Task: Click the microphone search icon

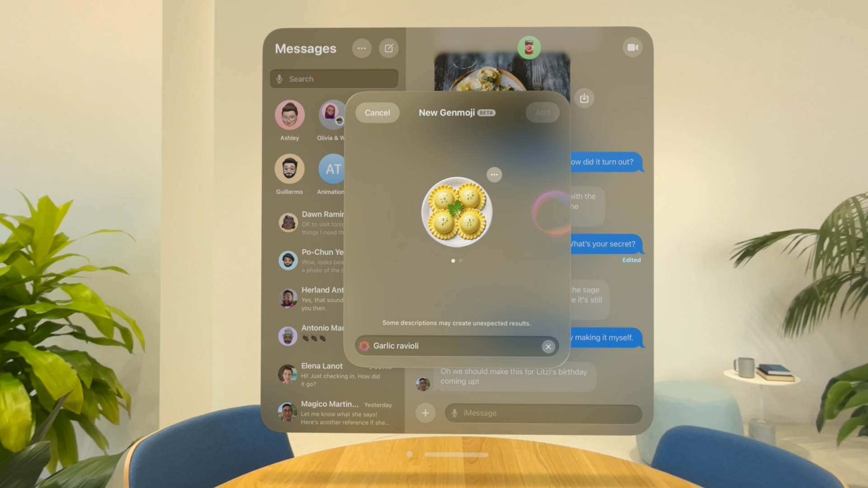Action: [279, 78]
